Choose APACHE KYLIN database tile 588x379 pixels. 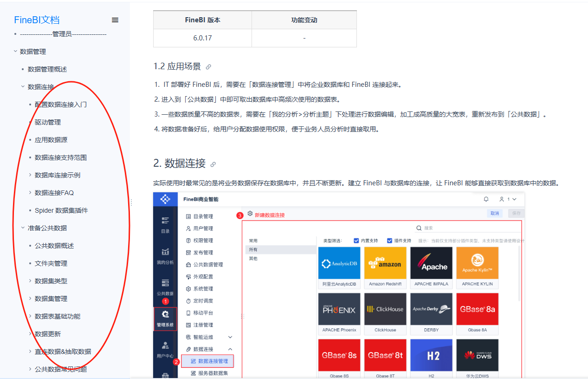click(x=477, y=267)
